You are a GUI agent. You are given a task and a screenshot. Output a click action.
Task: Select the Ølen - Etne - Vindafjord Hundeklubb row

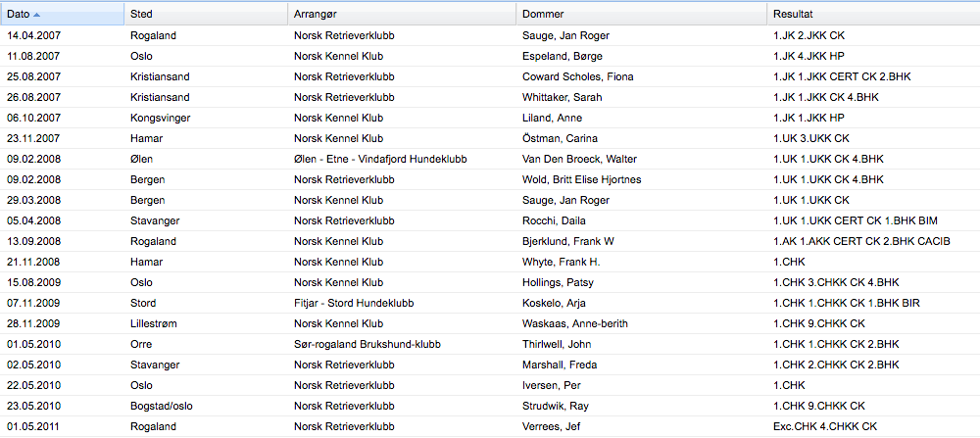coord(490,160)
